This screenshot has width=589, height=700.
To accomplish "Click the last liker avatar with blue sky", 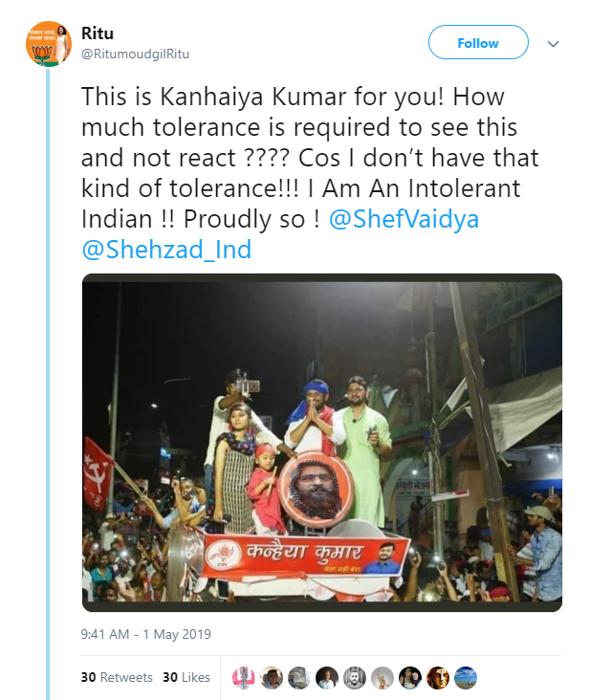I will 466,678.
